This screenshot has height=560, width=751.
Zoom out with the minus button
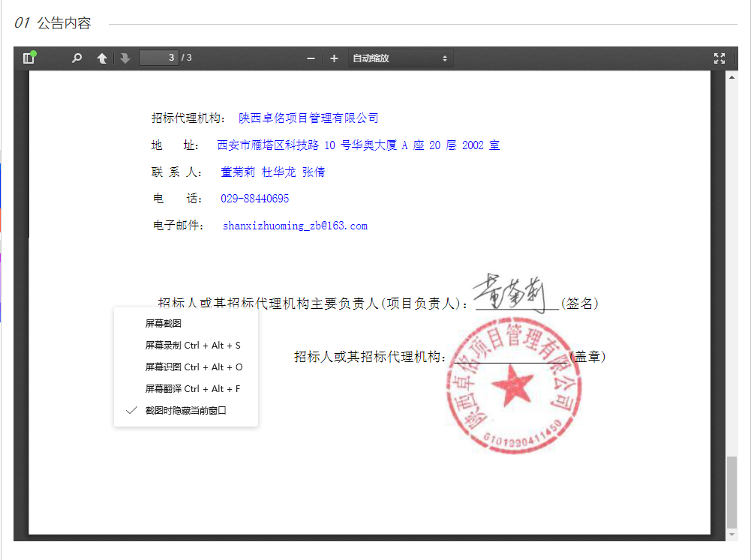(311, 58)
